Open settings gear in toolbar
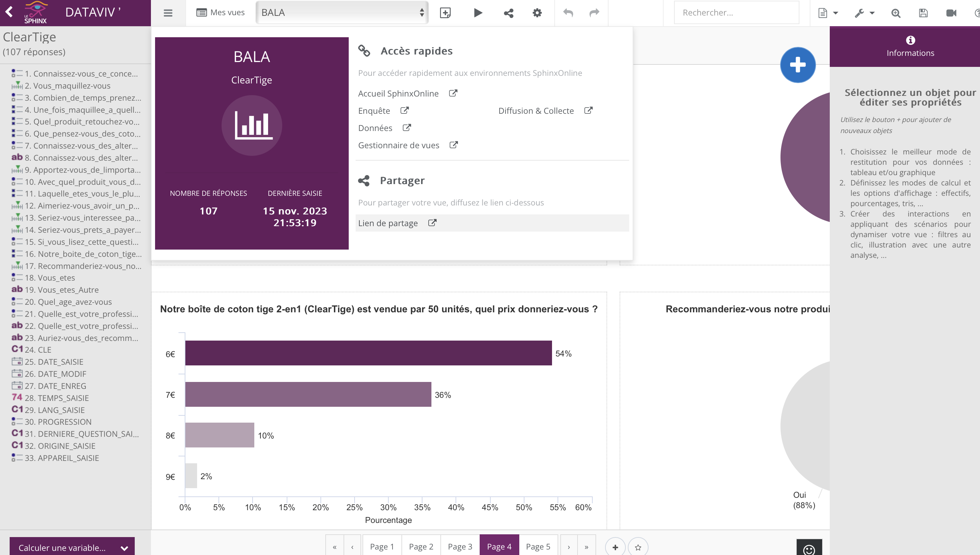 [537, 13]
